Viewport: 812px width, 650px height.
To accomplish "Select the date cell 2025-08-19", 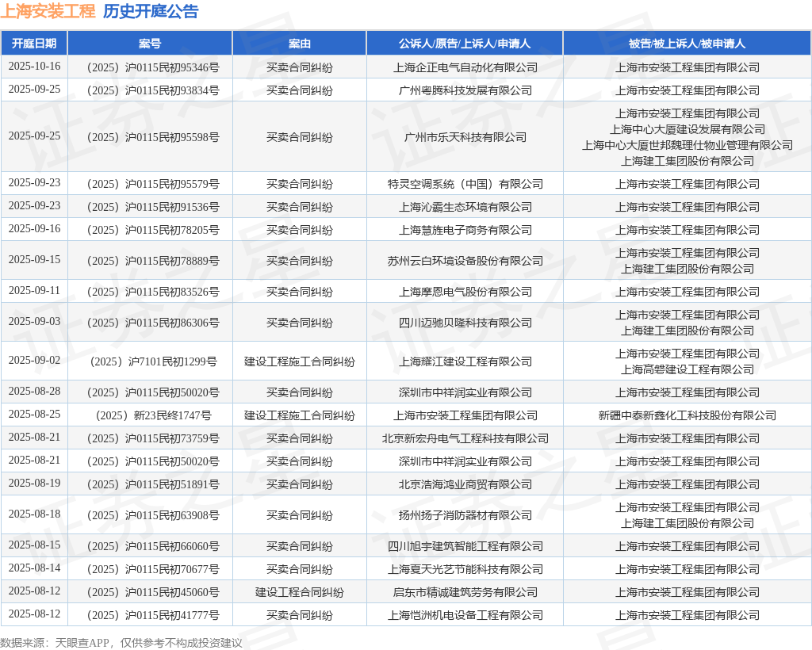I will pos(34,484).
